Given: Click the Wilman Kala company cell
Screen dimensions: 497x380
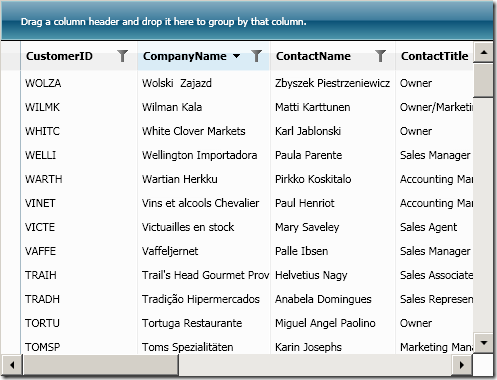Looking at the screenshot, I should pos(204,107).
